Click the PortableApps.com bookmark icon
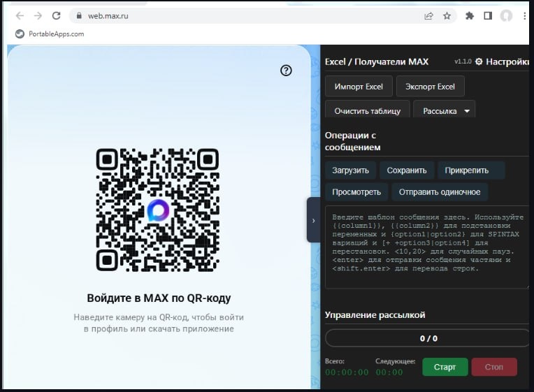The height and width of the screenshot is (392, 534). coord(20,34)
